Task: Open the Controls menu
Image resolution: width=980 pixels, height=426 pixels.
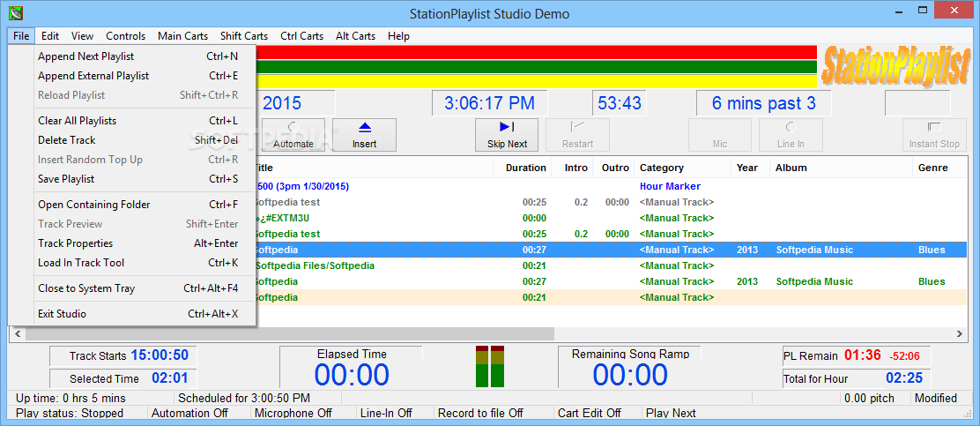Action: [x=126, y=36]
